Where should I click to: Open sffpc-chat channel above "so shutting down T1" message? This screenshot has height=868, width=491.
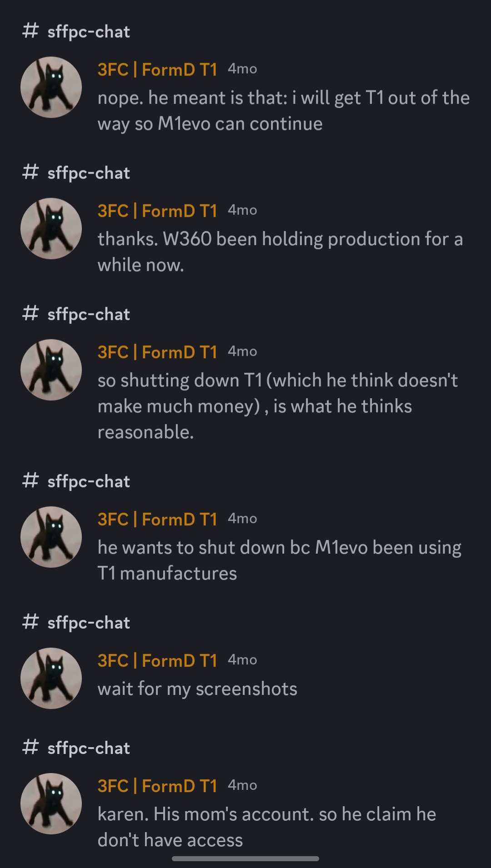point(89,314)
